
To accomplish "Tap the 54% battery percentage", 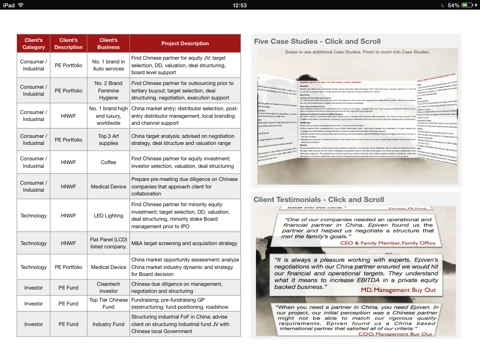I will pos(453,5).
